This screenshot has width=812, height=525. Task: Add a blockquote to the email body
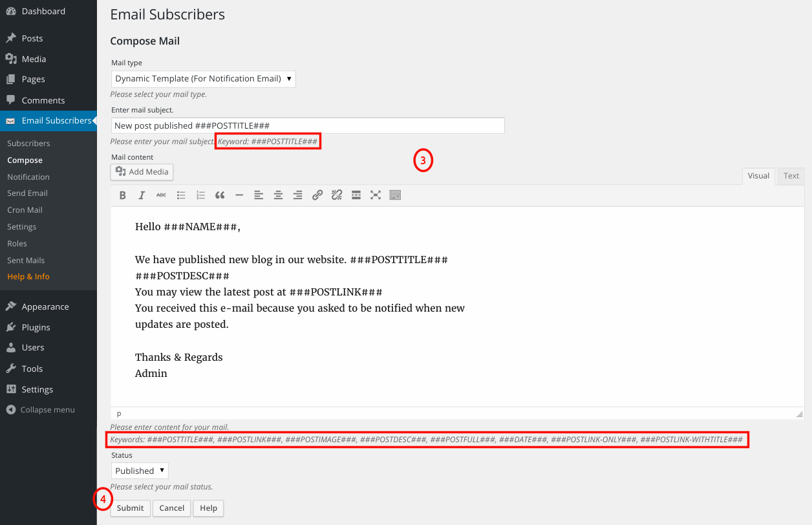[220, 195]
